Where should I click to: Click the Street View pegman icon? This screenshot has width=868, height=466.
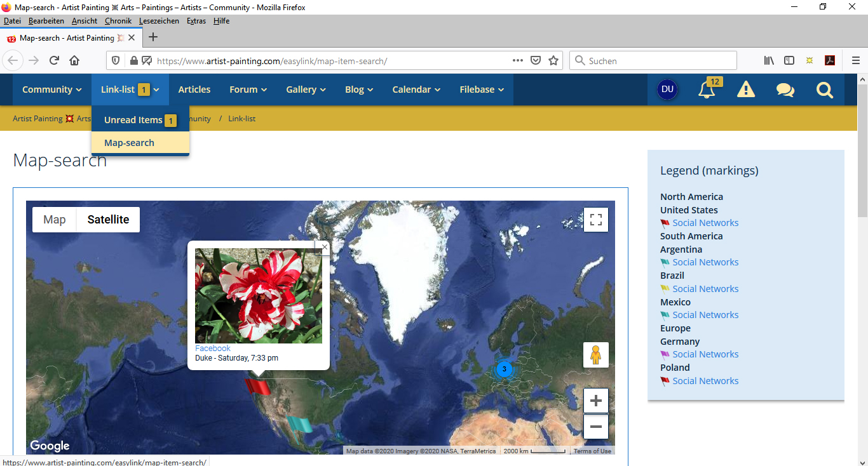595,355
